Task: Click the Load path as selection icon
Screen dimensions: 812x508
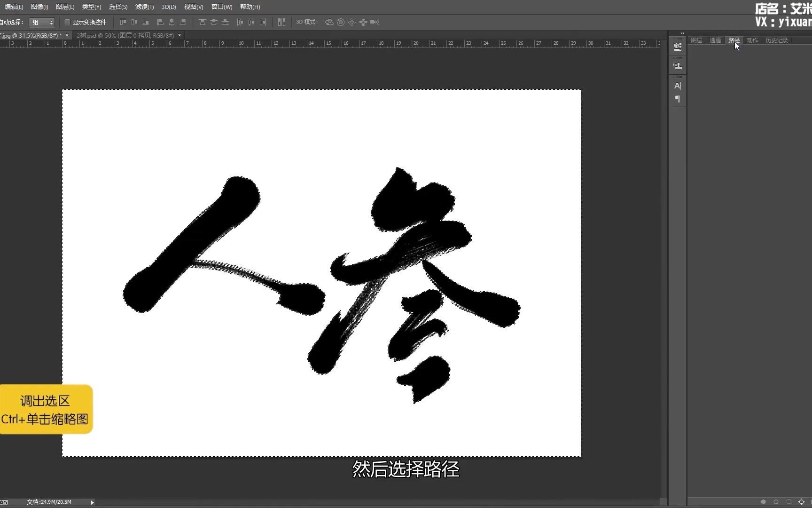Action: (789, 502)
